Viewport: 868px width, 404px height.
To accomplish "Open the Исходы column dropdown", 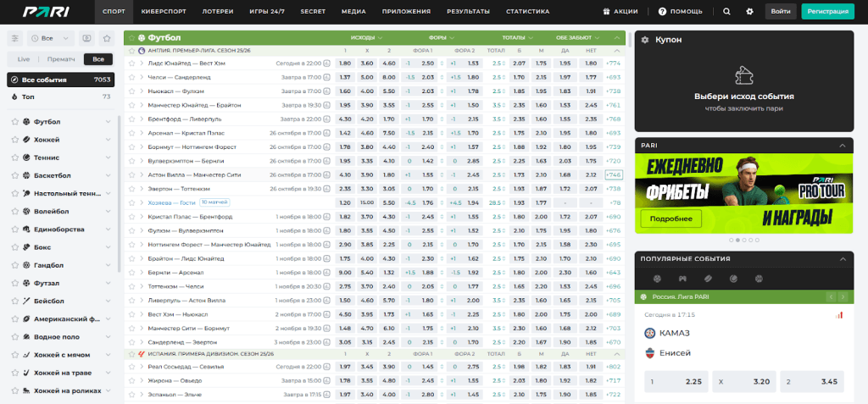I will pos(366,38).
